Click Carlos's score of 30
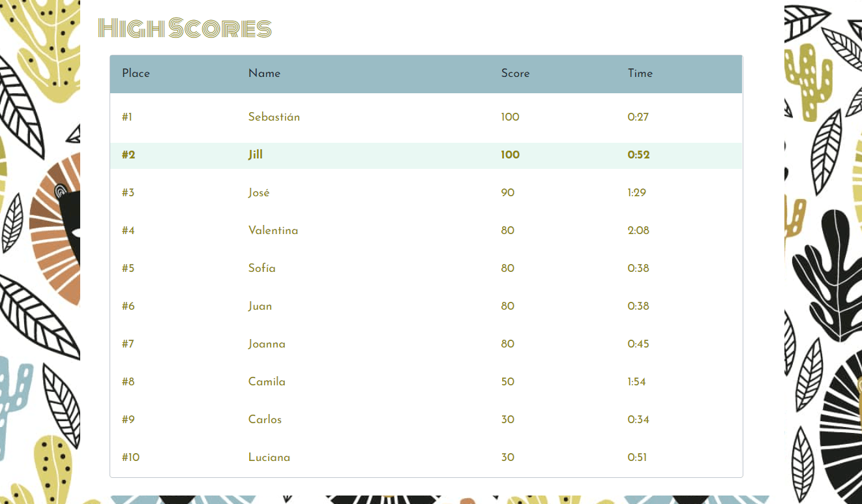The width and height of the screenshot is (862, 504). click(507, 420)
